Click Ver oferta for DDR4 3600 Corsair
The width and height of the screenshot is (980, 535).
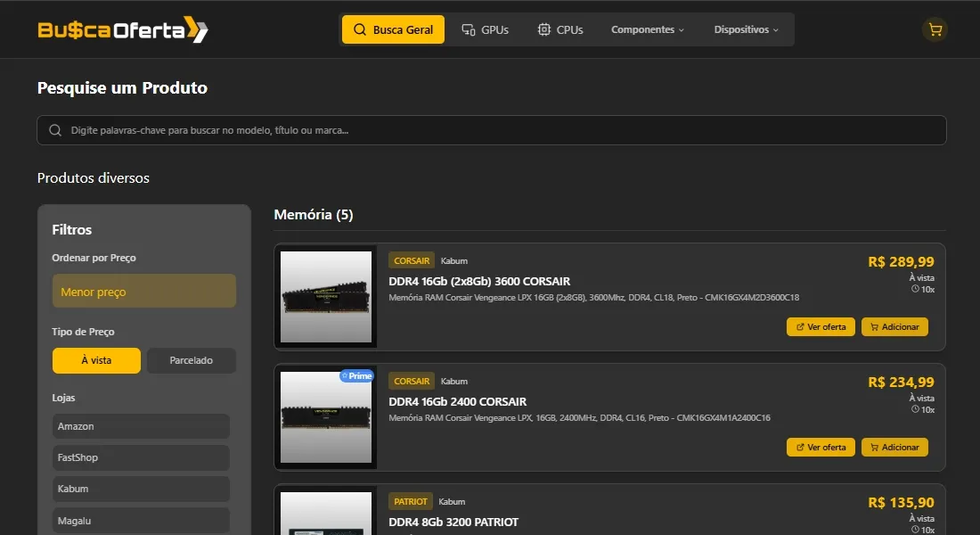[x=821, y=326]
